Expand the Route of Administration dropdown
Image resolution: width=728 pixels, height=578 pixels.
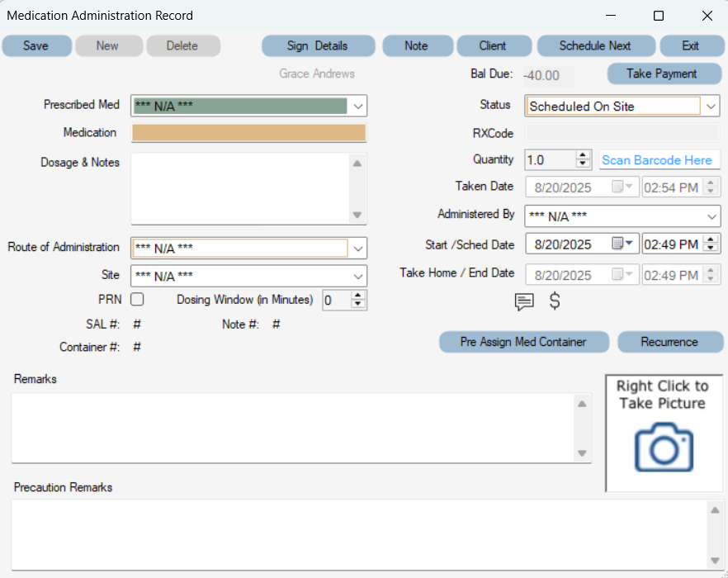[357, 248]
